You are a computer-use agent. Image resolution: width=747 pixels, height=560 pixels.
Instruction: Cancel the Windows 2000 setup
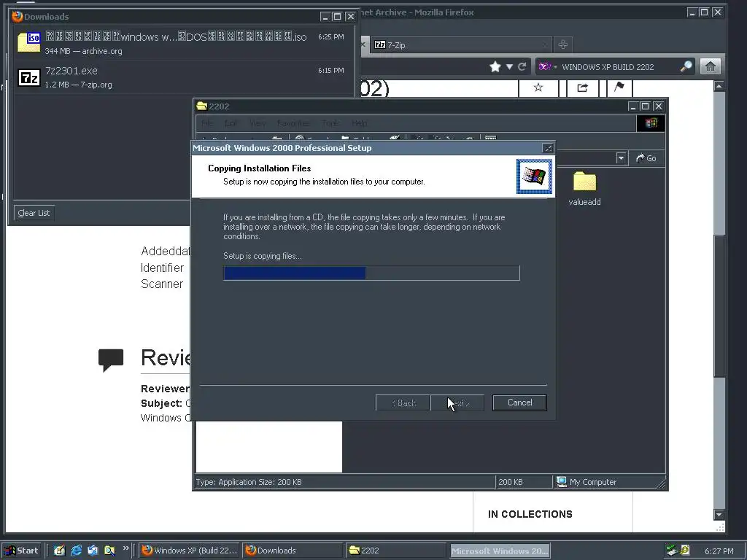519,402
